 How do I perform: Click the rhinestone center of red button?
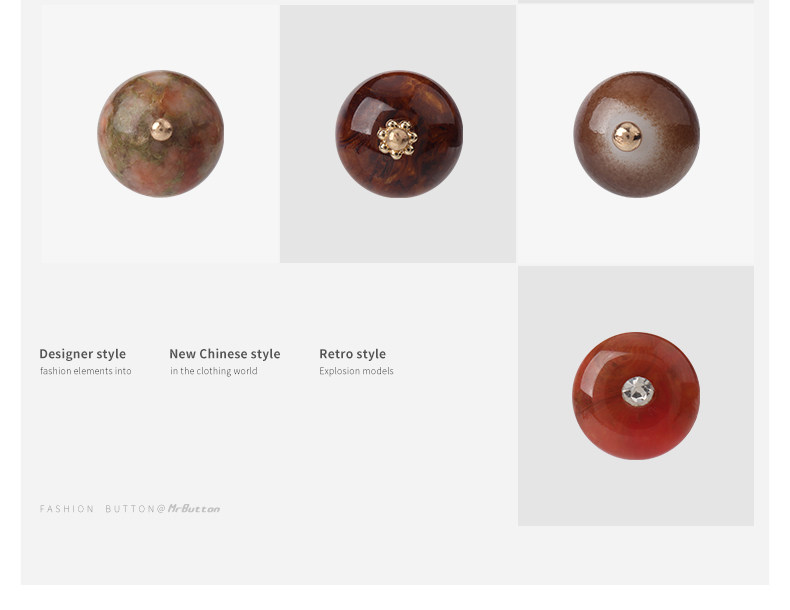click(638, 391)
